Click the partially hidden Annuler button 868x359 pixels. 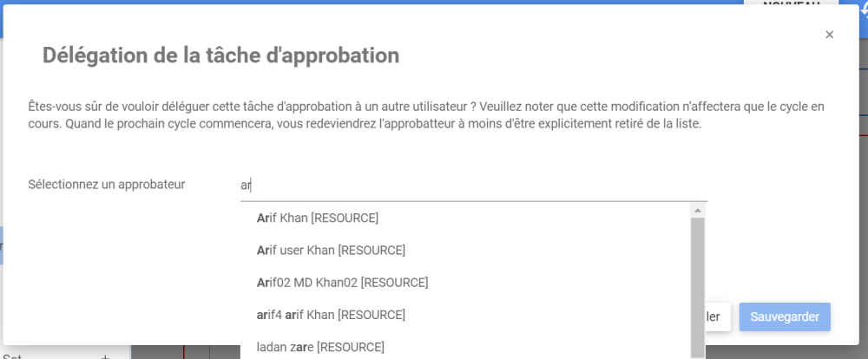tap(718, 317)
